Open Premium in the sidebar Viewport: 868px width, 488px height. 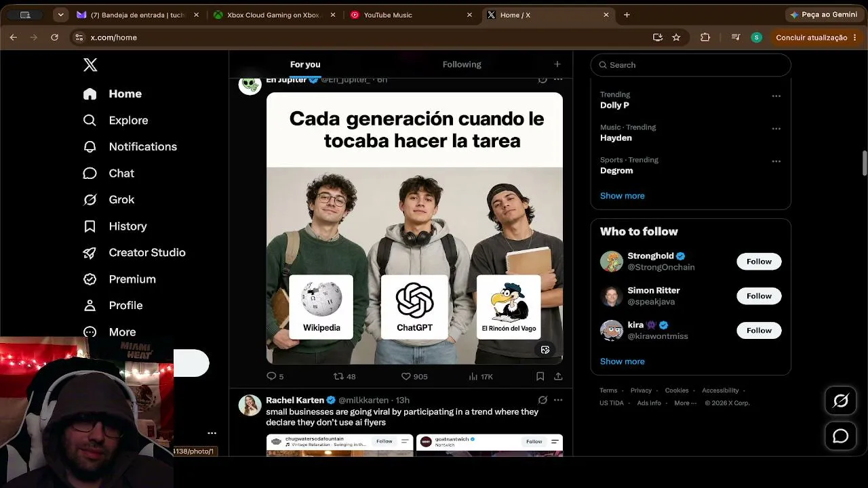pos(119,279)
